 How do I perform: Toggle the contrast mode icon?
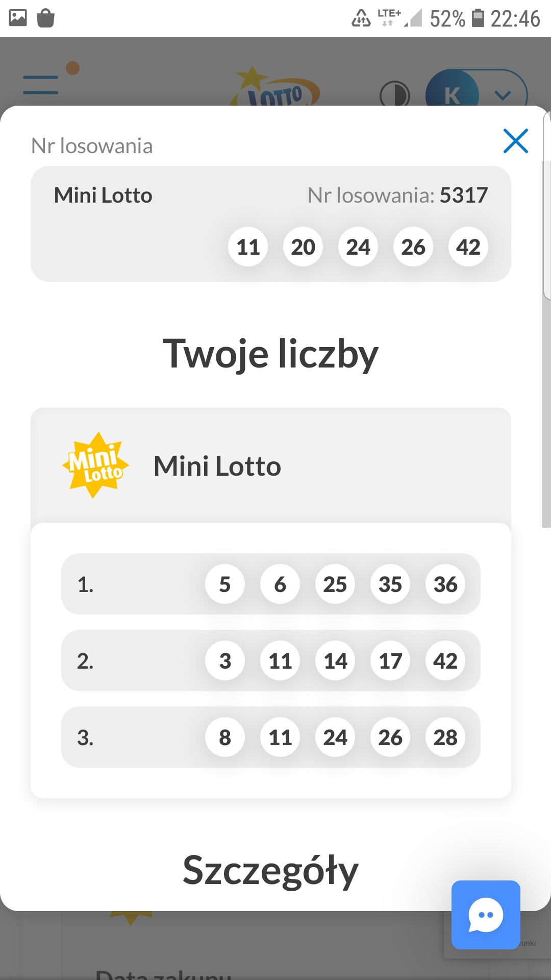click(394, 95)
